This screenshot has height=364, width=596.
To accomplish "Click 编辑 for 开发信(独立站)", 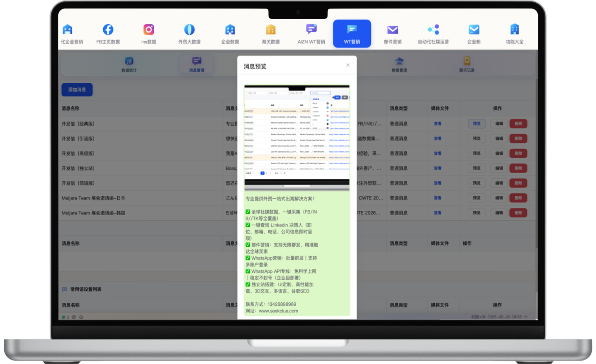I will coord(499,168).
